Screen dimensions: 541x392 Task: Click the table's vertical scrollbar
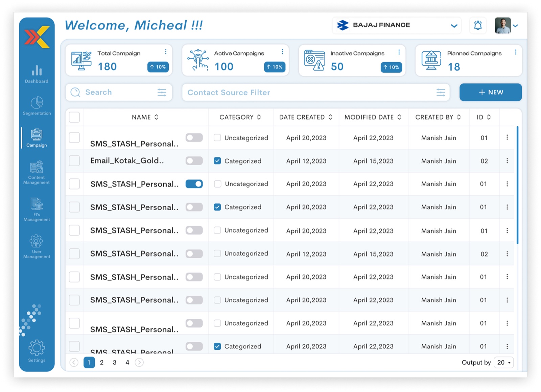[x=517, y=185]
